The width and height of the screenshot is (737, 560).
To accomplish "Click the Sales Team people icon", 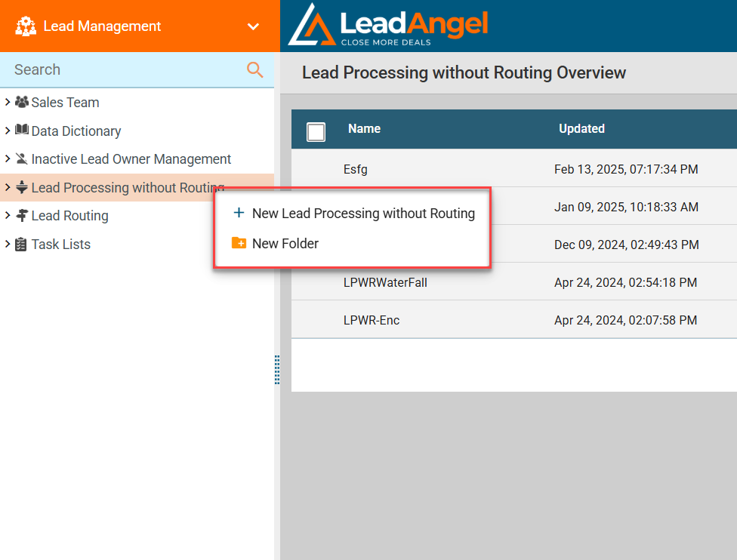I will coord(22,101).
